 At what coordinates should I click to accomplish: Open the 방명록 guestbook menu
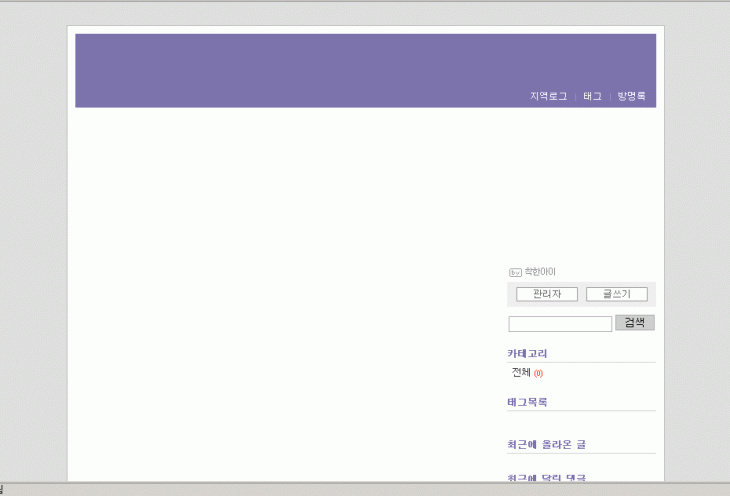pyautogui.click(x=631, y=96)
